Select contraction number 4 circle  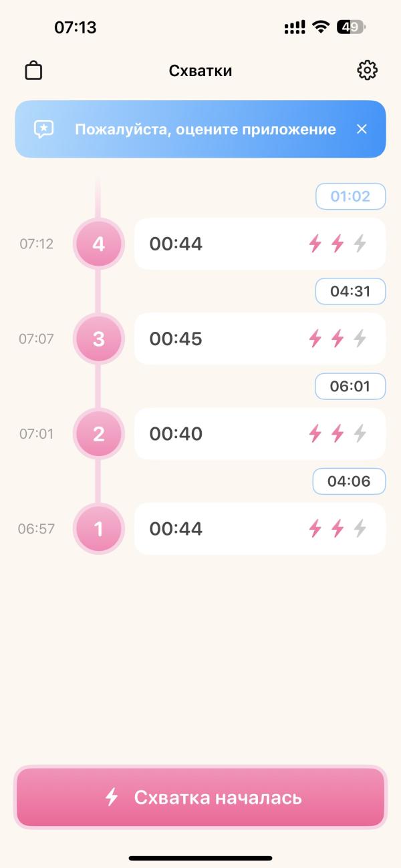point(99,244)
